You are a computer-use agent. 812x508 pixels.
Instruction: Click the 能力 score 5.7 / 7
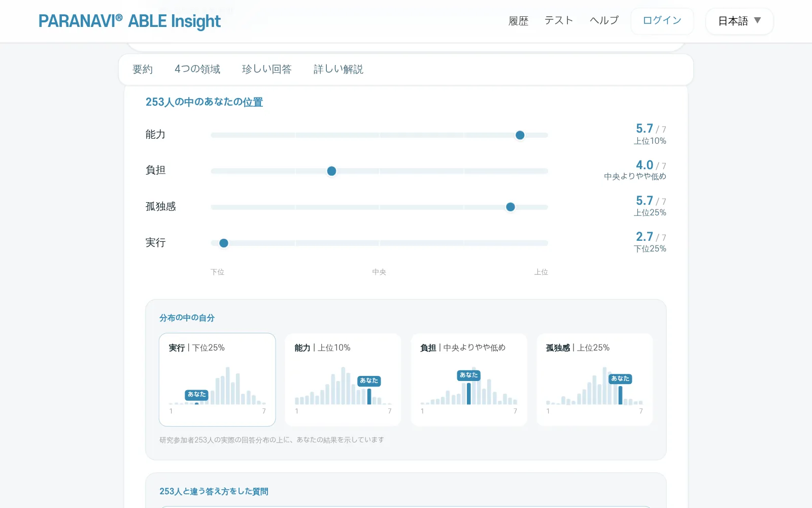(651, 129)
